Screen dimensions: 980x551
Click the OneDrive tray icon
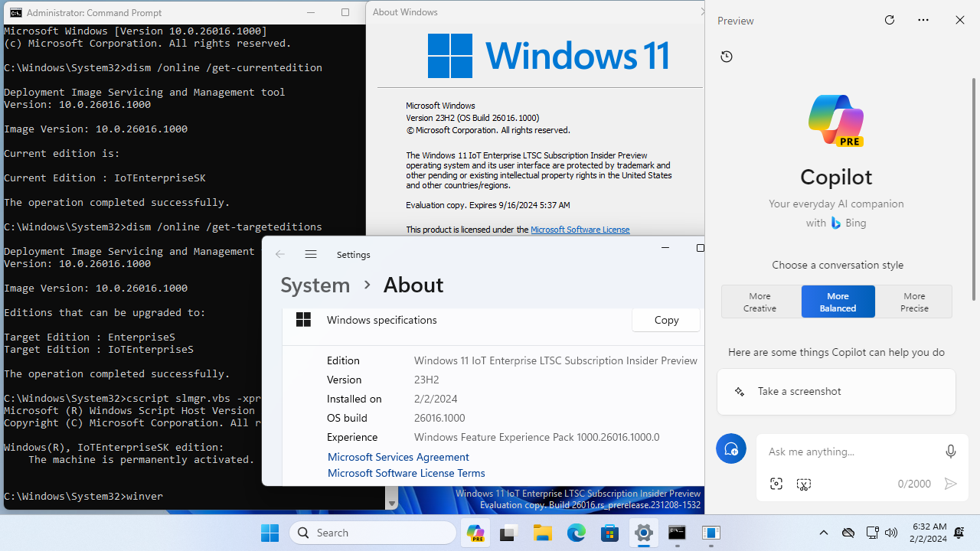pos(848,533)
